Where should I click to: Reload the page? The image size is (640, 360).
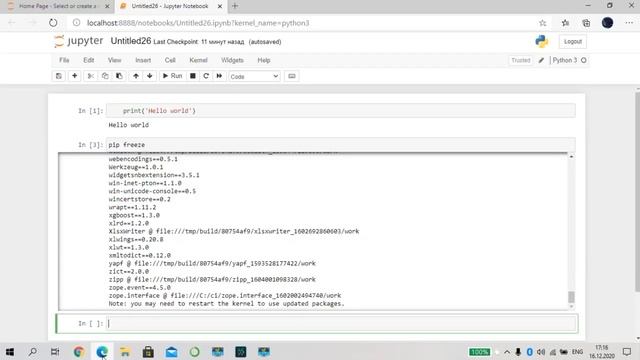point(53,23)
